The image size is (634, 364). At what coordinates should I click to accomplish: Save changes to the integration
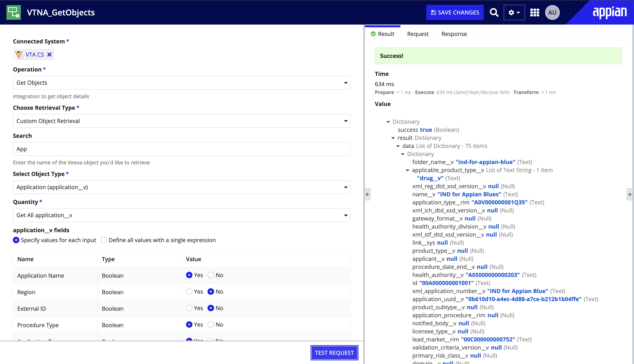[455, 12]
